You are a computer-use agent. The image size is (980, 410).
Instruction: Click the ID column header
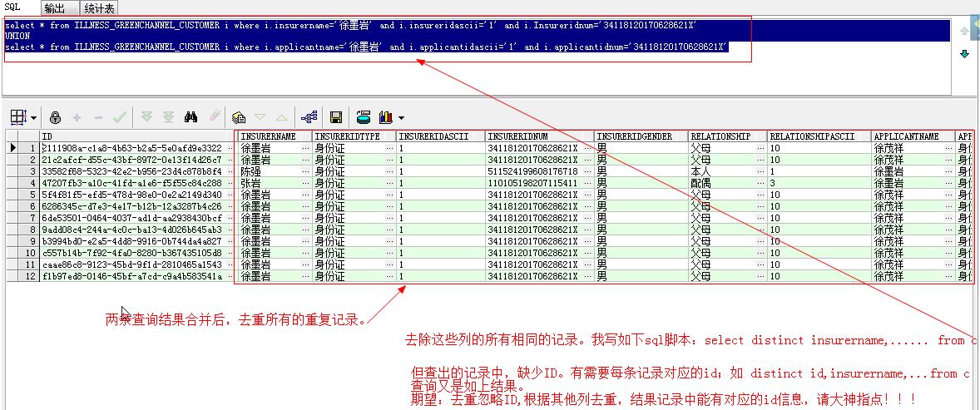click(x=137, y=136)
